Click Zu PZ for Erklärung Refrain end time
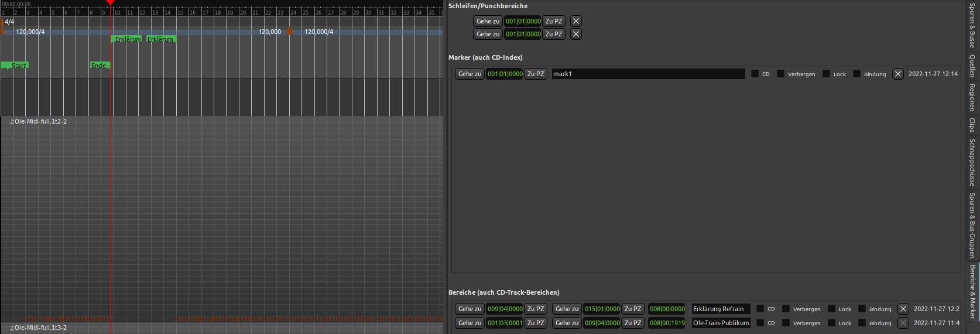This screenshot has width=980, height=334. pos(632,309)
